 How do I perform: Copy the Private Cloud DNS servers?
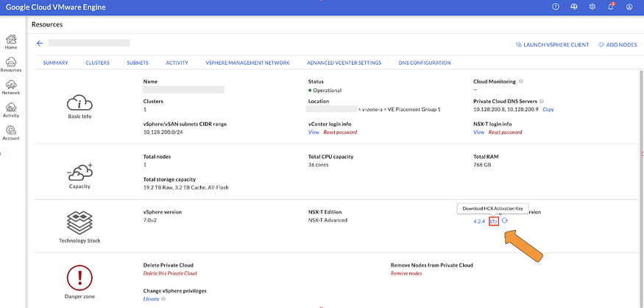(548, 110)
